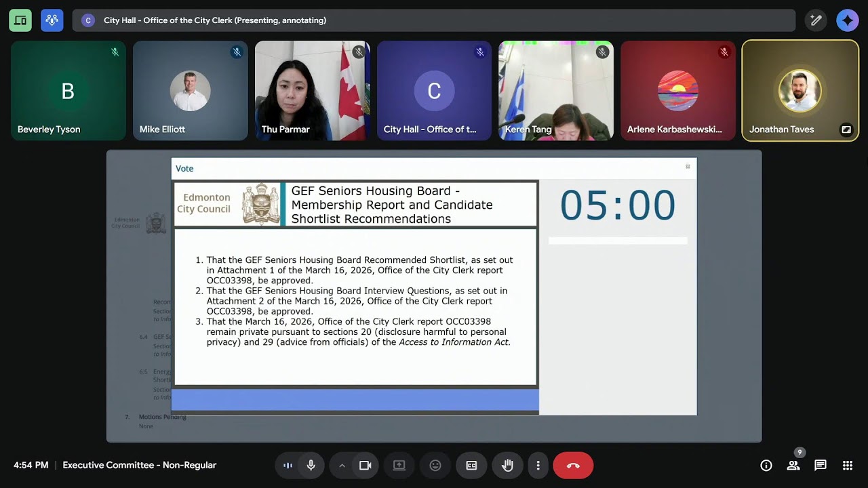Click muted mic icon on Thu Parmar tile
Image resolution: width=868 pixels, height=488 pixels.
pyautogui.click(x=359, y=52)
